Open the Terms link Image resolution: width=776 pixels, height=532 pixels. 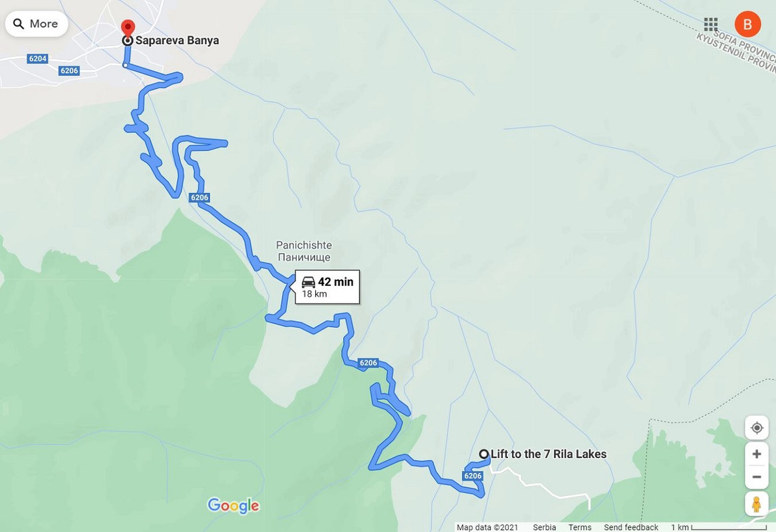[580, 527]
